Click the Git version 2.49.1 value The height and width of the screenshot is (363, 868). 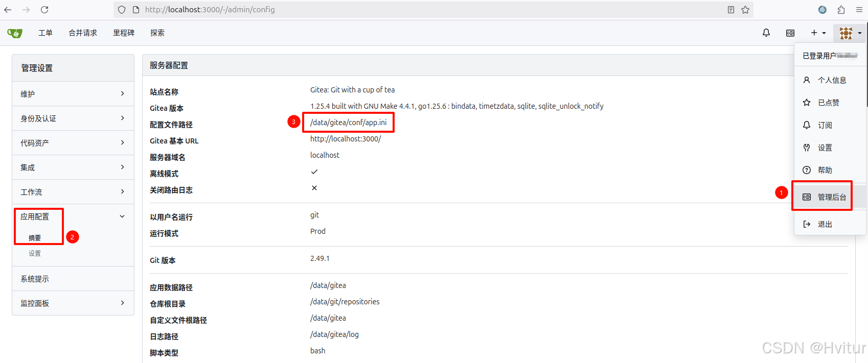click(x=320, y=258)
